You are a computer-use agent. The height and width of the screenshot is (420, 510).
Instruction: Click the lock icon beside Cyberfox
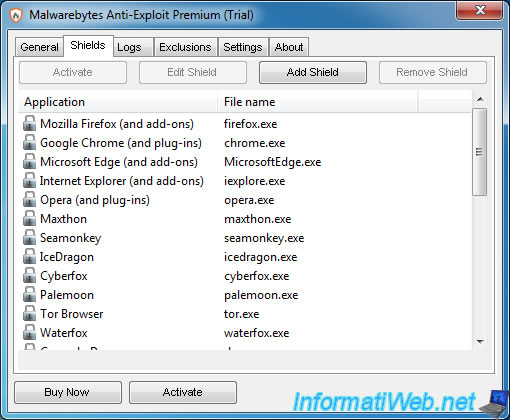click(29, 275)
